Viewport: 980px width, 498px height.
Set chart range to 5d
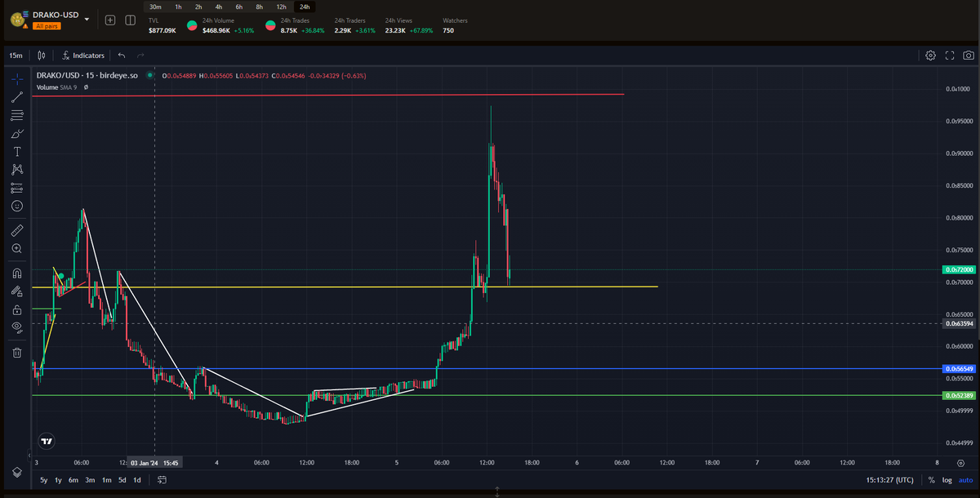pos(122,480)
